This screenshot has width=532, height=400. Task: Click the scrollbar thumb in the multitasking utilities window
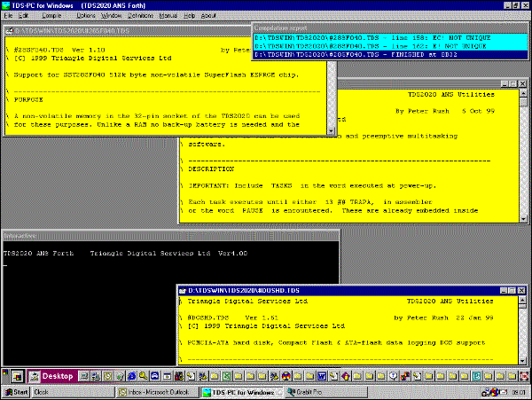523,102
